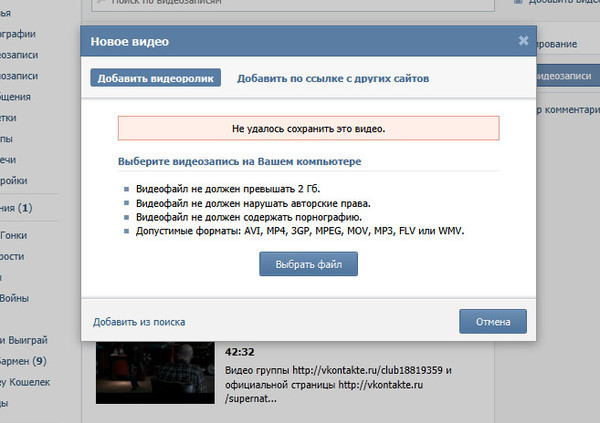Click the Допустимые форматы line

click(300, 231)
